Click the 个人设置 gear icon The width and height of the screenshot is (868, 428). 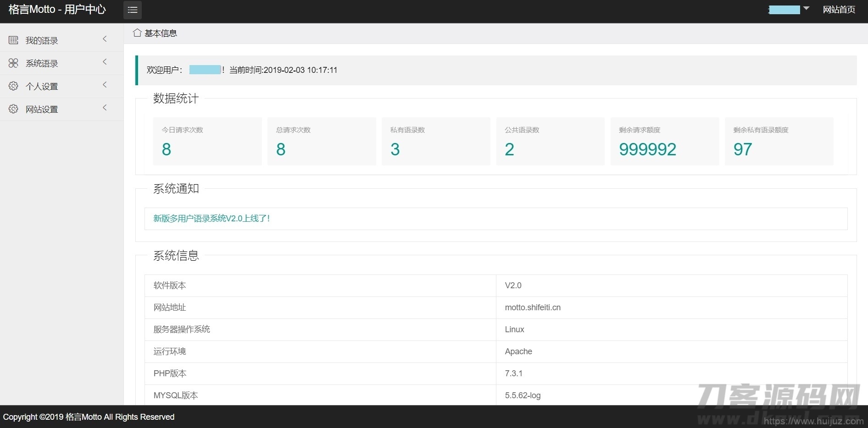coord(13,86)
